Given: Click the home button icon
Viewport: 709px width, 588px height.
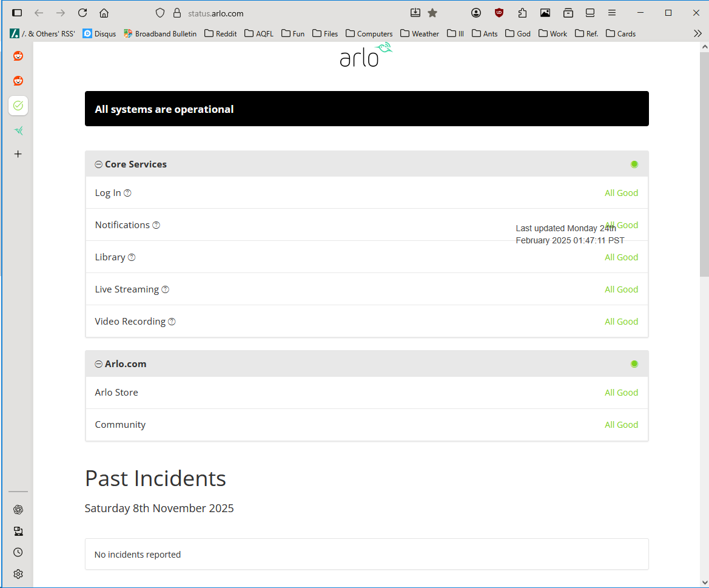Looking at the screenshot, I should click(103, 12).
